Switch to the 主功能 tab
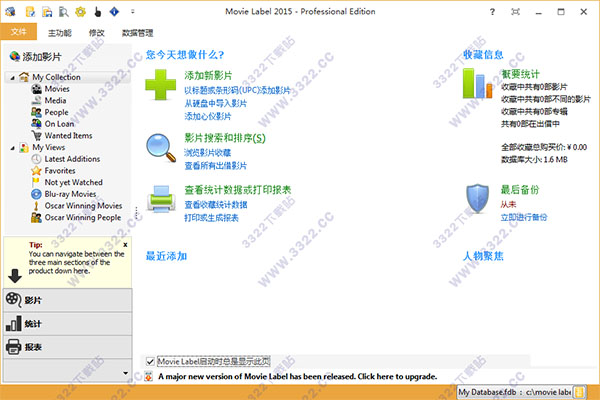600x400 pixels. [x=59, y=33]
